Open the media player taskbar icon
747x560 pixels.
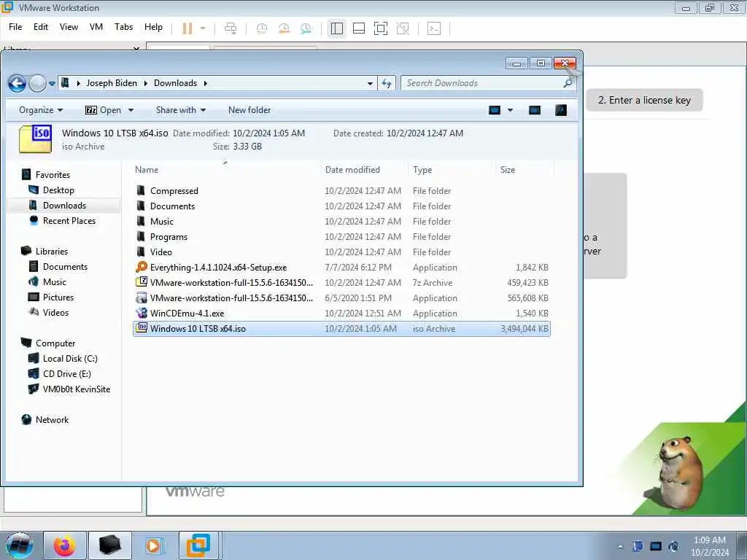(x=154, y=545)
